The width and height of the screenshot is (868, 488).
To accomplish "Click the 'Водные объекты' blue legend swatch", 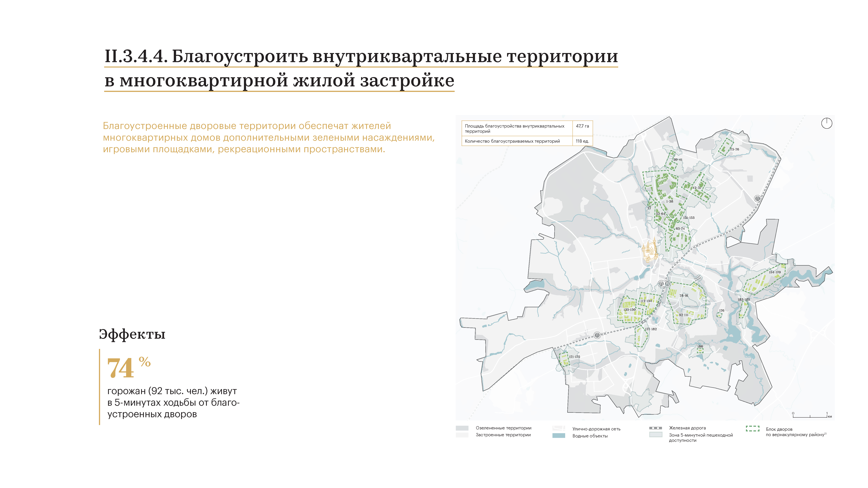I will [559, 435].
